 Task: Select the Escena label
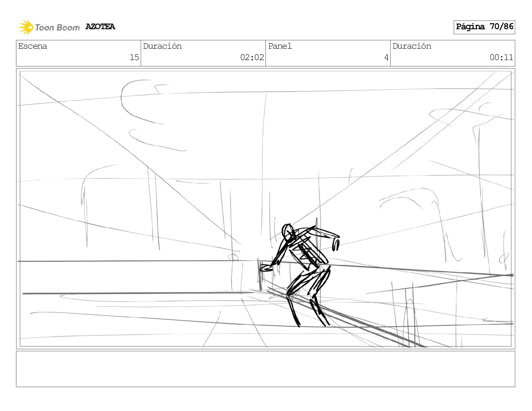click(x=33, y=46)
